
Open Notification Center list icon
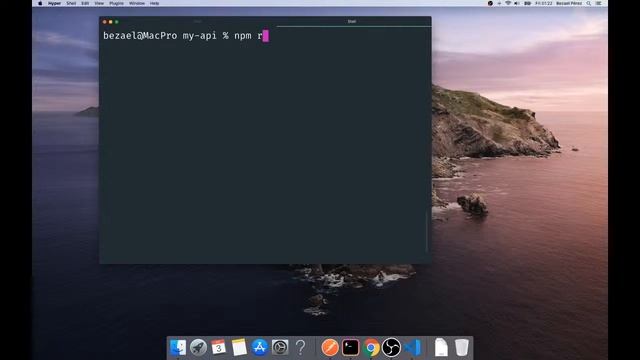(x=599, y=3)
